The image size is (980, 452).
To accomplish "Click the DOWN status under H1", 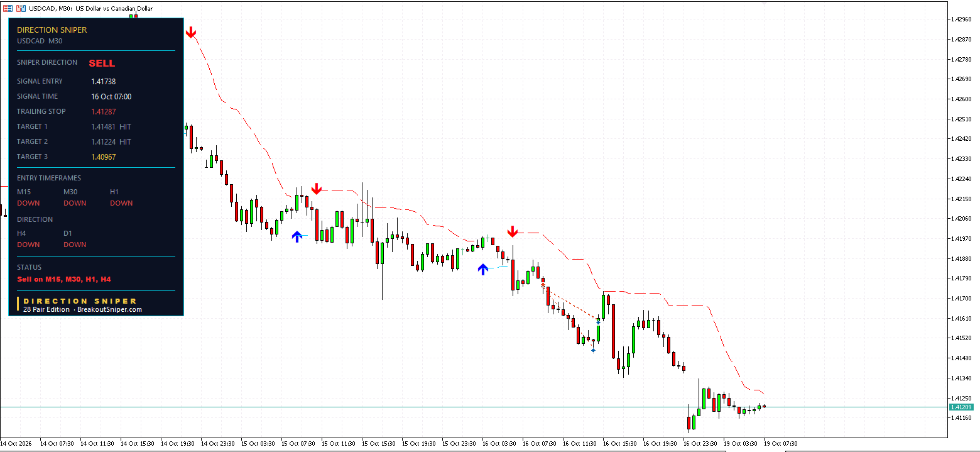I will 121,203.
